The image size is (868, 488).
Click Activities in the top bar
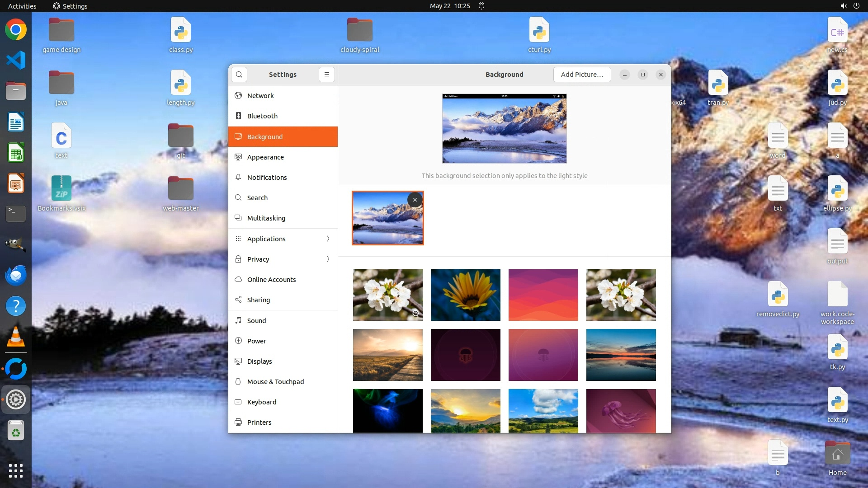point(22,6)
